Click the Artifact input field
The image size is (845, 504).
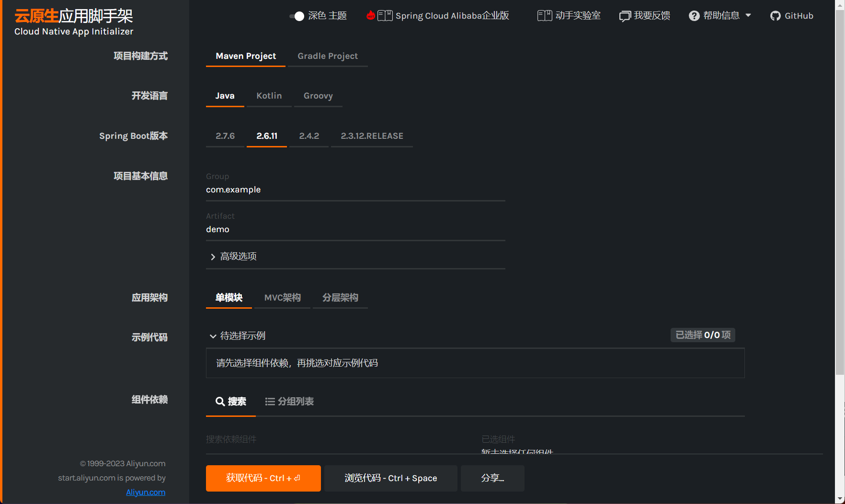pyautogui.click(x=355, y=230)
